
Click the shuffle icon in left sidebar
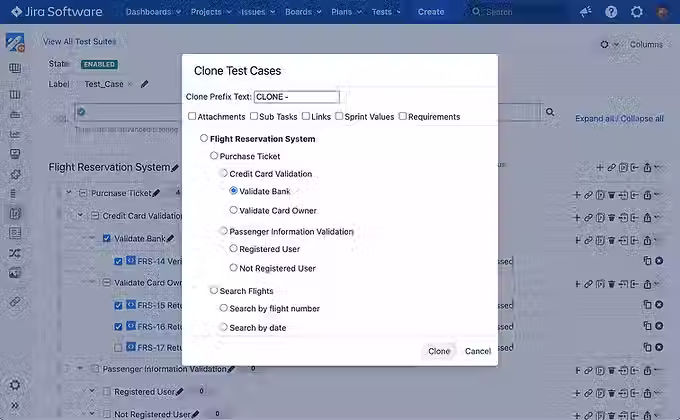pos(15,253)
